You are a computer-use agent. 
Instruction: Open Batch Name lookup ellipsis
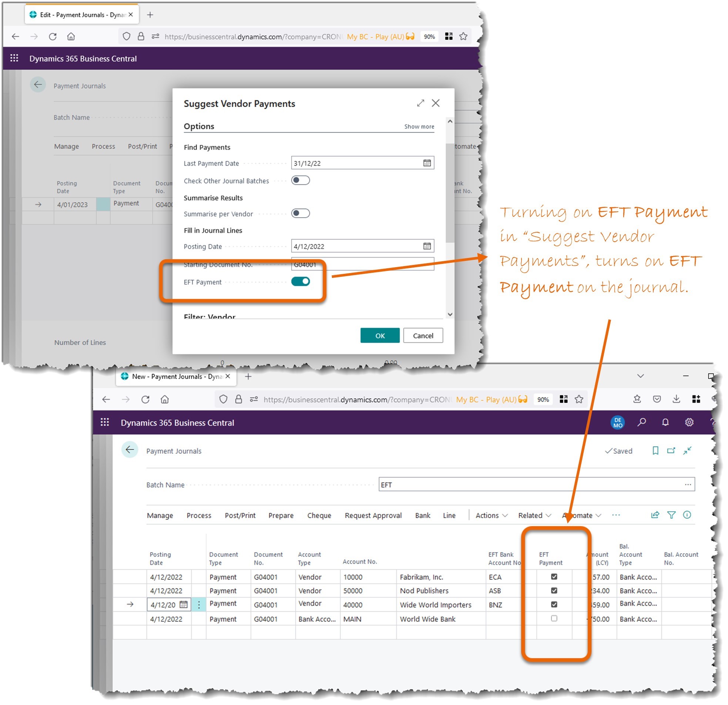[x=688, y=485]
